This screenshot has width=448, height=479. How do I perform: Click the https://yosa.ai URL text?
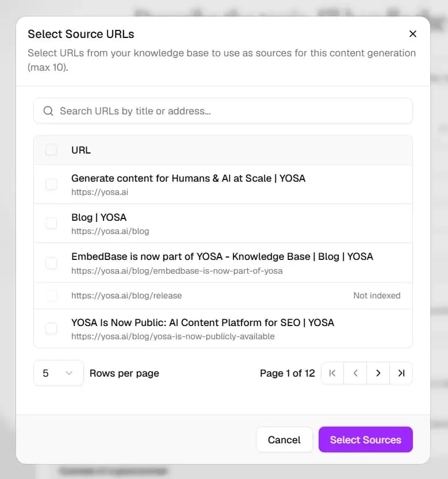click(100, 192)
